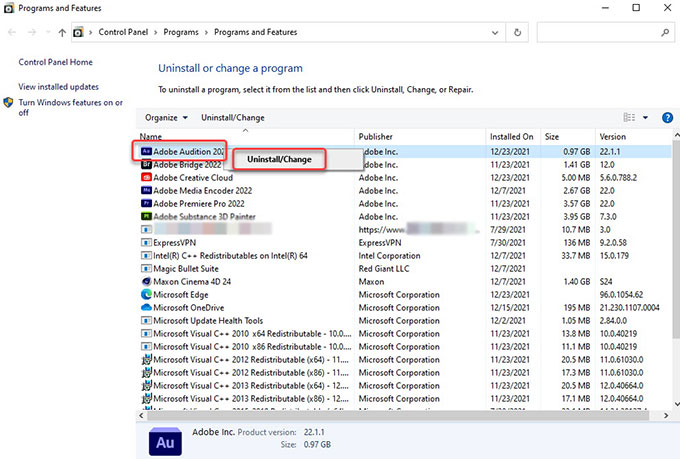Click the Adobe Premiere Pro 2022 icon
This screenshot has width=680, height=459.
tap(146, 203)
